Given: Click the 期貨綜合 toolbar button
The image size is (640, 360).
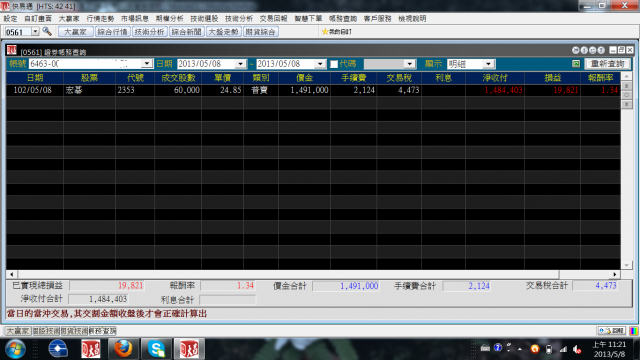Looking at the screenshot, I should point(260,31).
